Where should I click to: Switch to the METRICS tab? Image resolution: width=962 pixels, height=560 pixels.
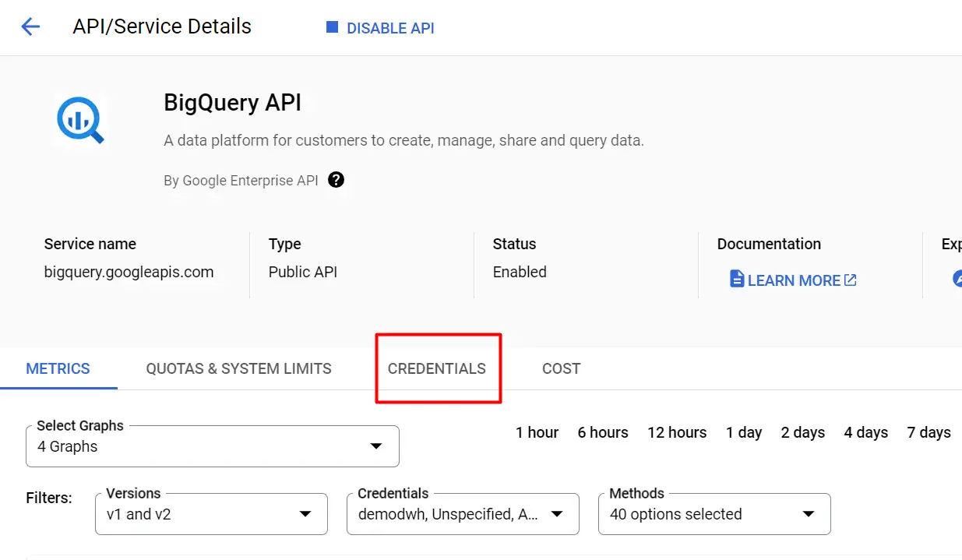58,368
